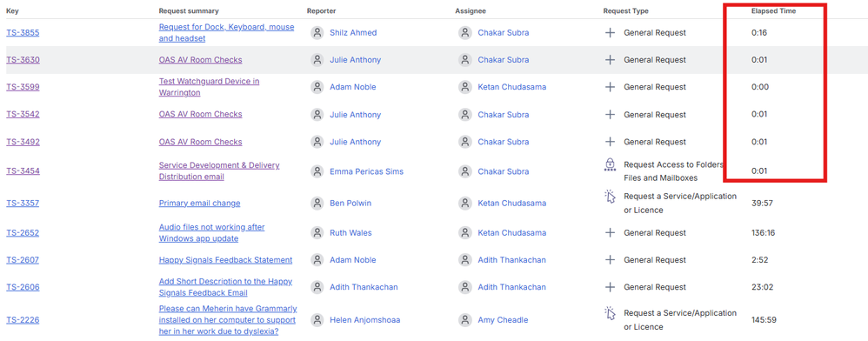Viewport: 868px width, 341px height.
Task: Open 'Happy Signals Feedback Statement' request
Action: (225, 260)
